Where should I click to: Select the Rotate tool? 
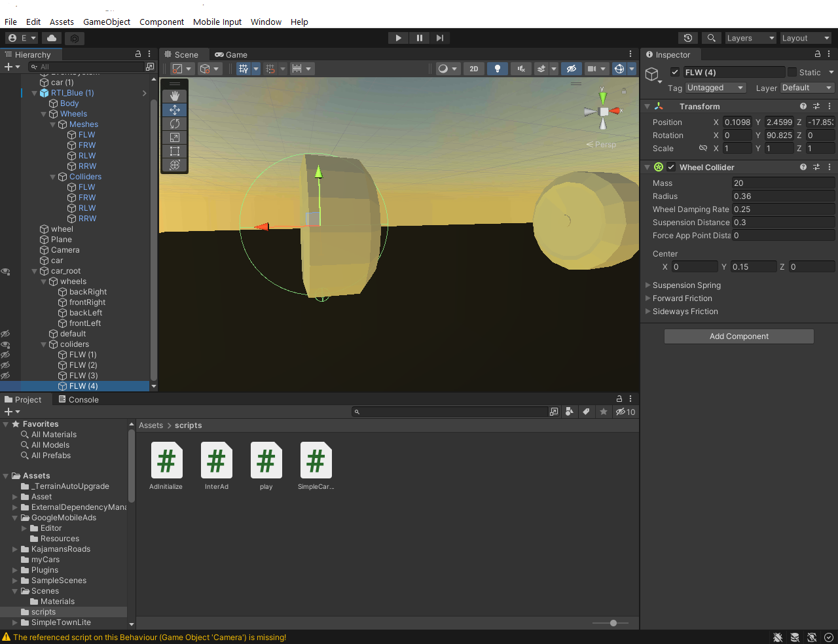175,124
